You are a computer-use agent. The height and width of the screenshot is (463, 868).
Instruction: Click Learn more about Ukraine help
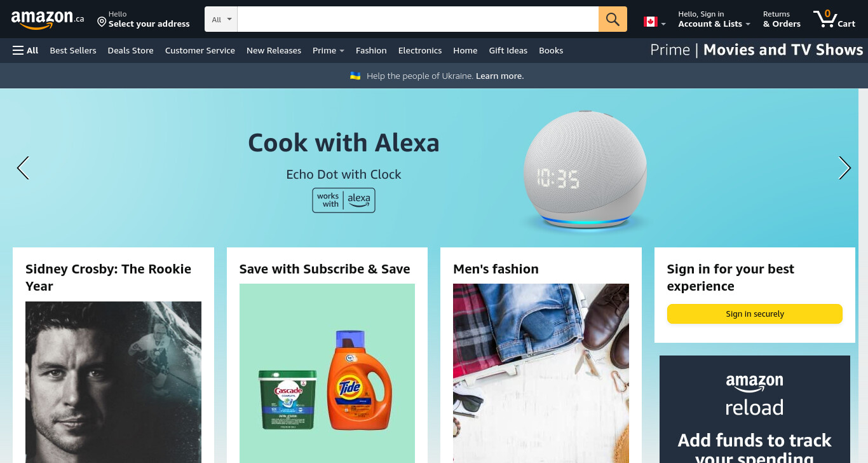[500, 76]
